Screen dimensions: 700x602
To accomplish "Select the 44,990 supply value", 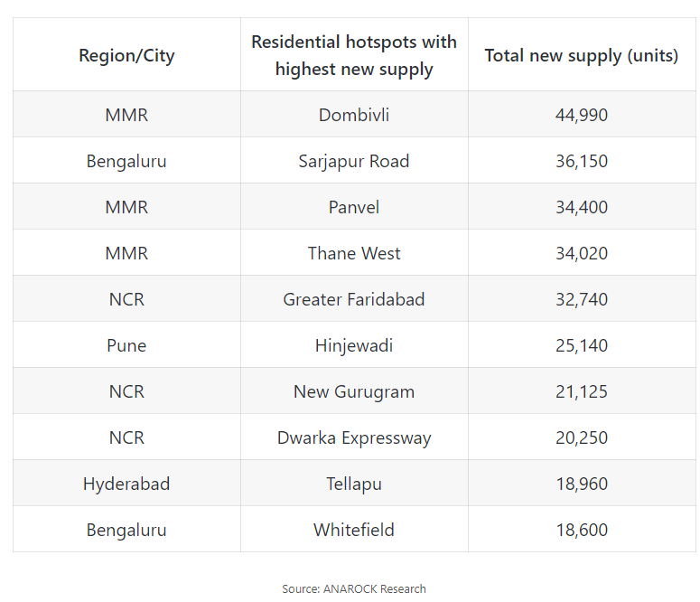I will point(582,115).
